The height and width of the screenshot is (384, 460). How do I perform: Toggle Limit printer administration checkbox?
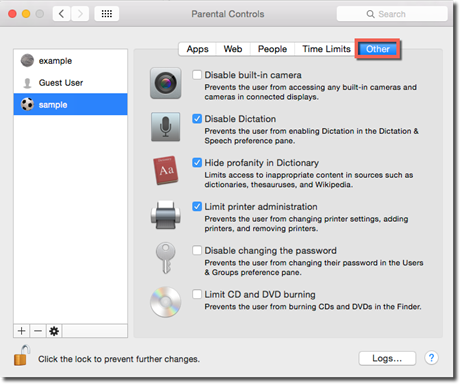197,207
